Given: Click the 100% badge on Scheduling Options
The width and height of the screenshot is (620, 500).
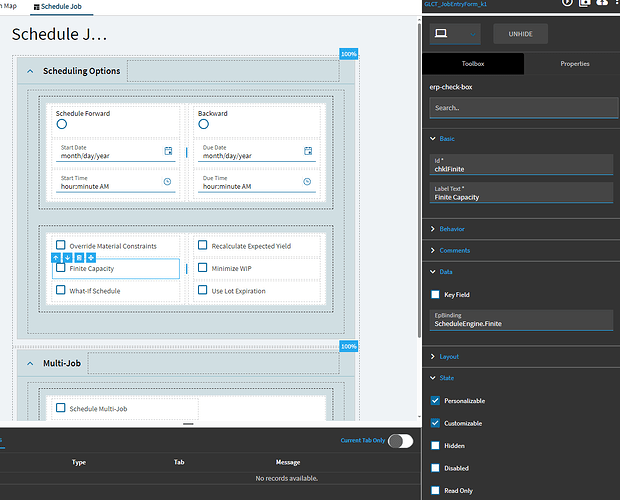Looking at the screenshot, I should pyautogui.click(x=349, y=54).
